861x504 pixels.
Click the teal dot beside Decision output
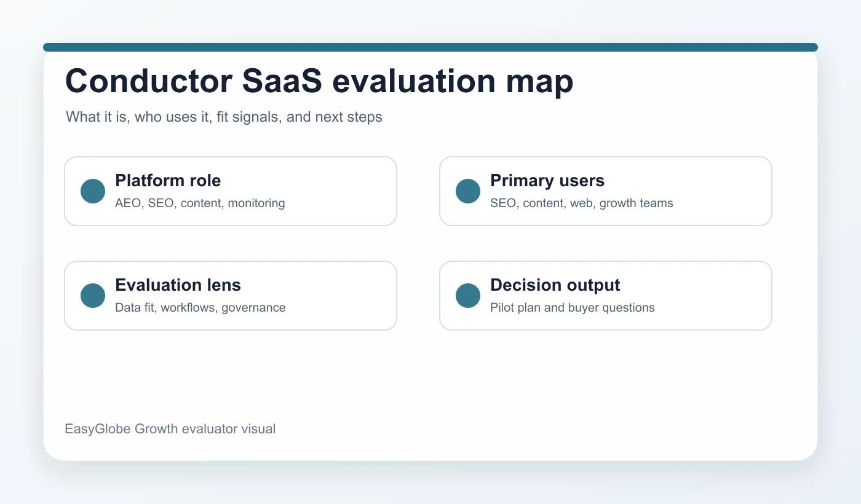(x=468, y=296)
